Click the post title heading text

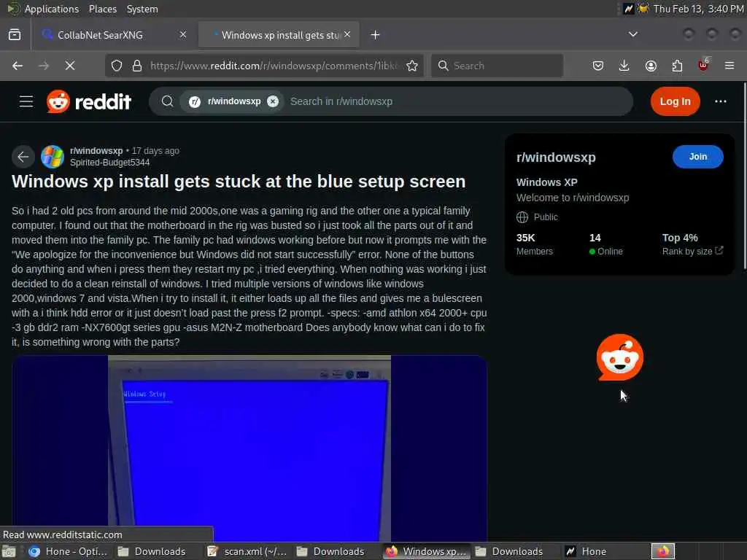239,182
